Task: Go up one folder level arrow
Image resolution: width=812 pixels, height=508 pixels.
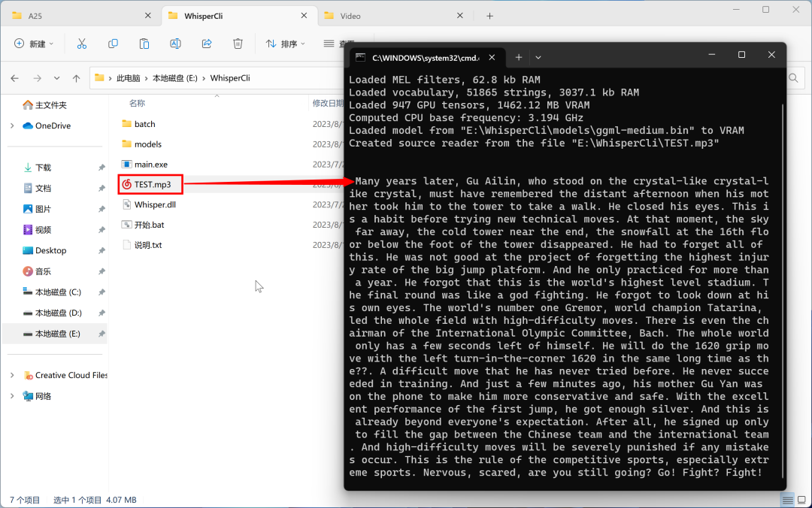Action: point(76,78)
